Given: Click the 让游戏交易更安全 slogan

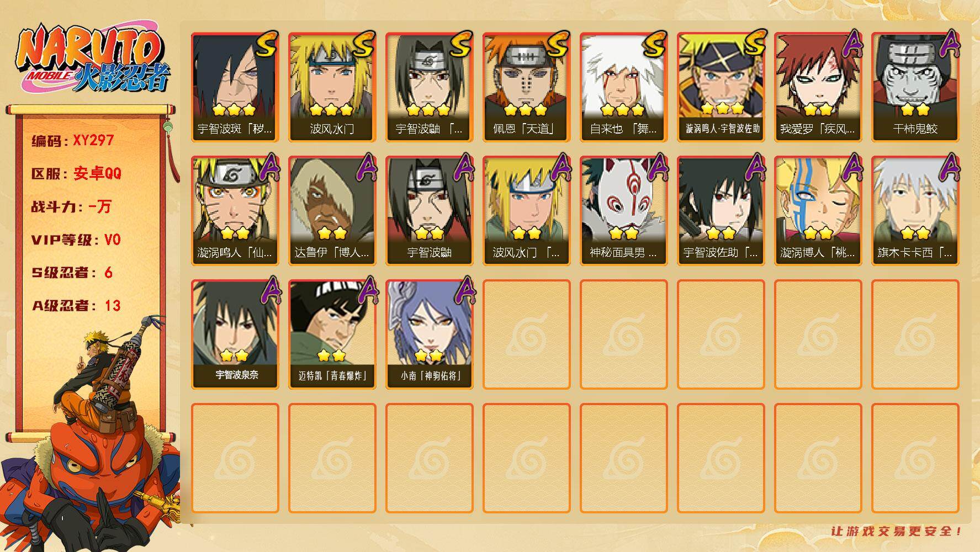Looking at the screenshot, I should 897,531.
